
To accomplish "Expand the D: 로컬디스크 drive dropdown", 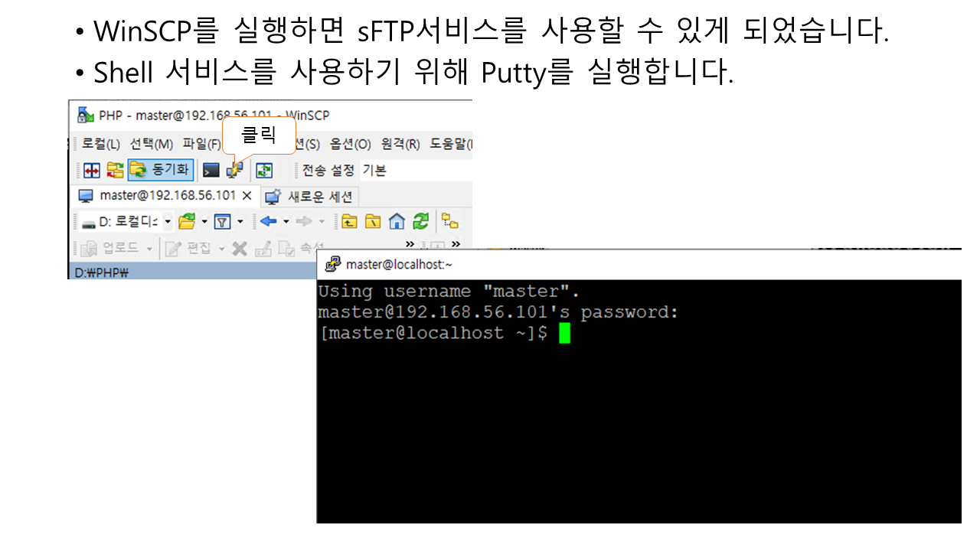I will [x=168, y=222].
